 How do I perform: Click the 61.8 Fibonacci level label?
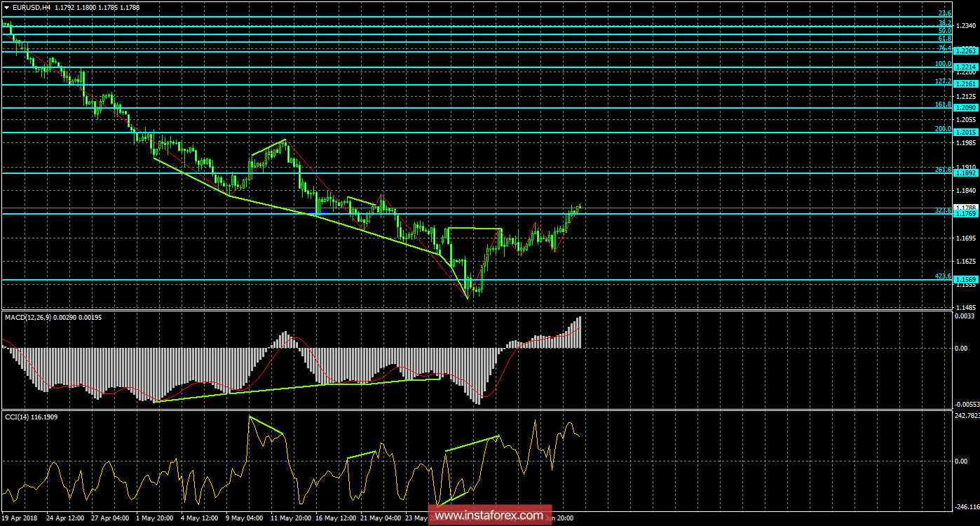coord(944,39)
